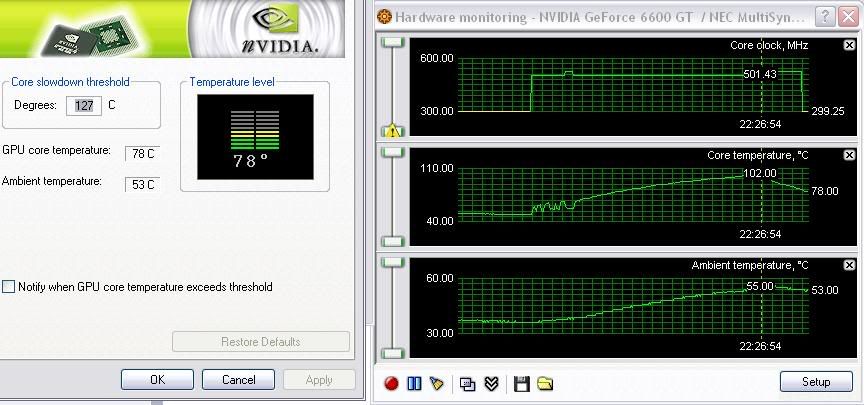Open saved log with folder icon
This screenshot has width=864, height=405.
(545, 384)
